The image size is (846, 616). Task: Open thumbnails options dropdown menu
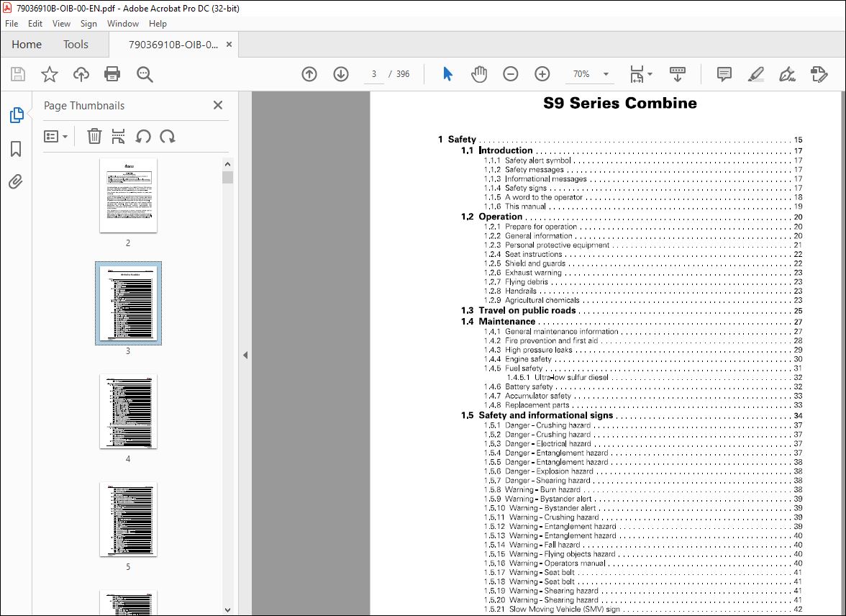[x=55, y=136]
